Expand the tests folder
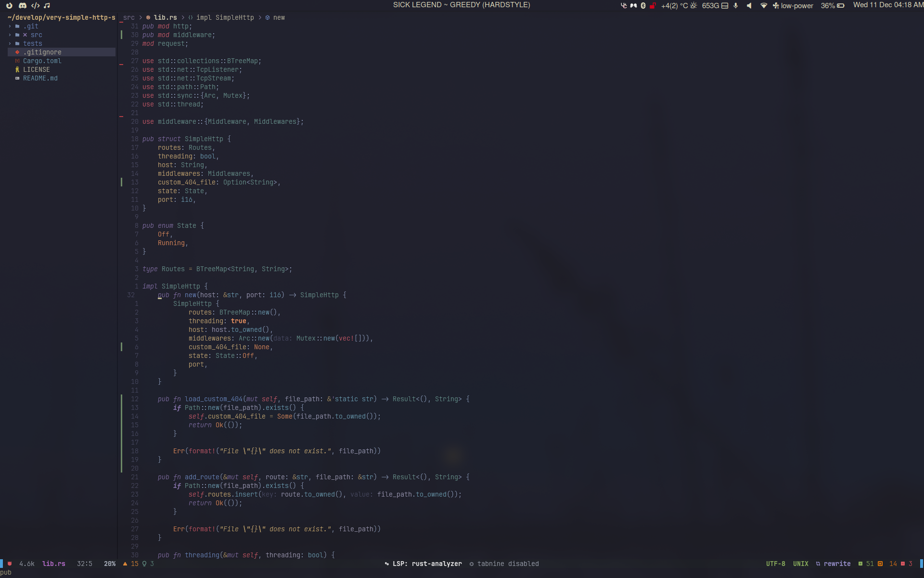This screenshot has width=924, height=578. click(32, 44)
